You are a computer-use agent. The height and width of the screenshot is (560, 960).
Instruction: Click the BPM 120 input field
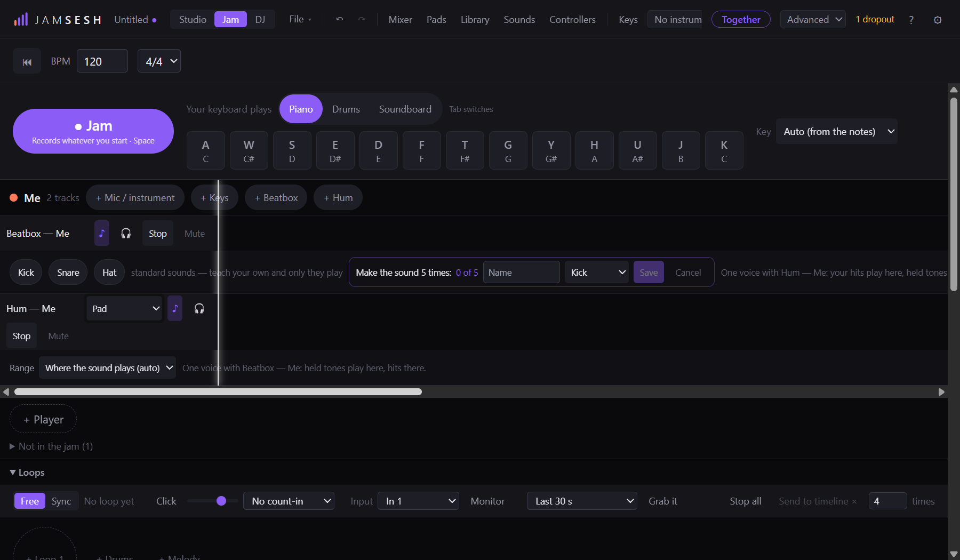pyautogui.click(x=102, y=61)
